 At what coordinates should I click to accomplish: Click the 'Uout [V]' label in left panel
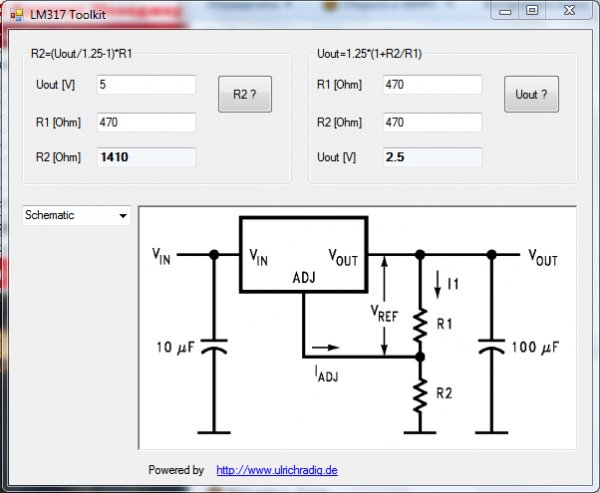[55, 85]
